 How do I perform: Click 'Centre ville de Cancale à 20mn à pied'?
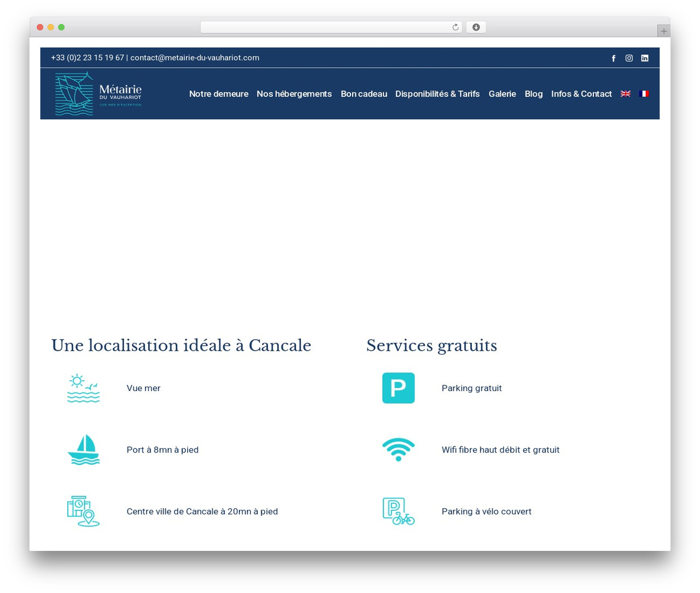tap(202, 511)
